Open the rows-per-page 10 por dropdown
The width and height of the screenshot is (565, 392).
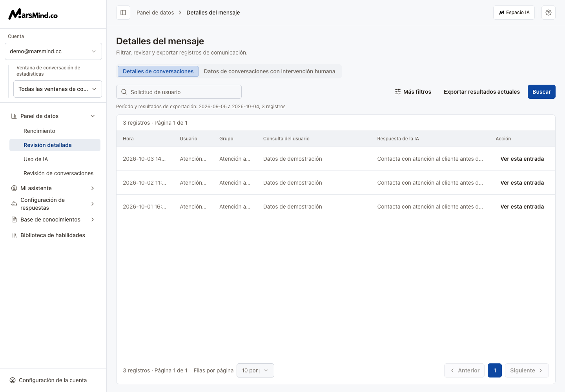tap(255, 370)
